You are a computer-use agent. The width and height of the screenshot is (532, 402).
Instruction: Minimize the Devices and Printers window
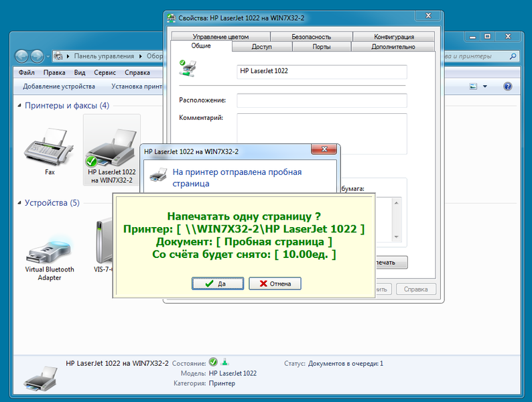click(472, 36)
